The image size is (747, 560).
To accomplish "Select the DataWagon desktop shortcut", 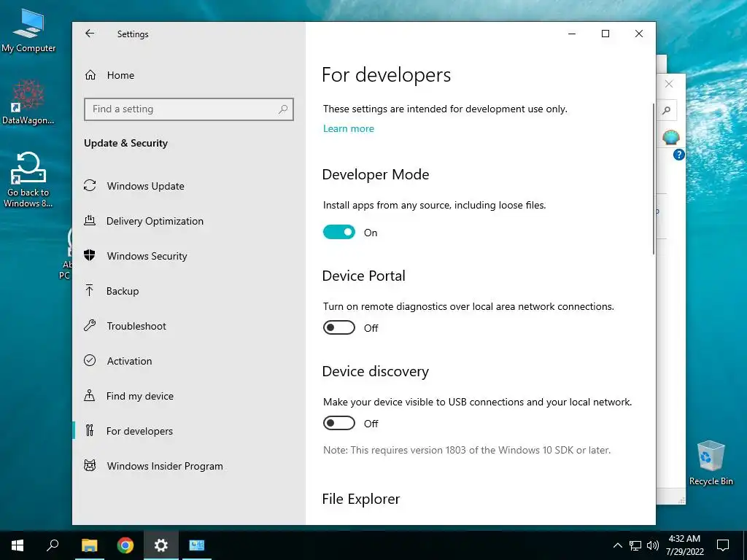I will [x=28, y=102].
